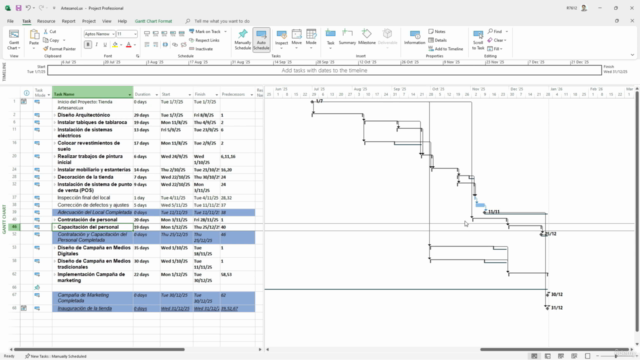Open the font size dropdown
640x360 pixels.
(135, 34)
